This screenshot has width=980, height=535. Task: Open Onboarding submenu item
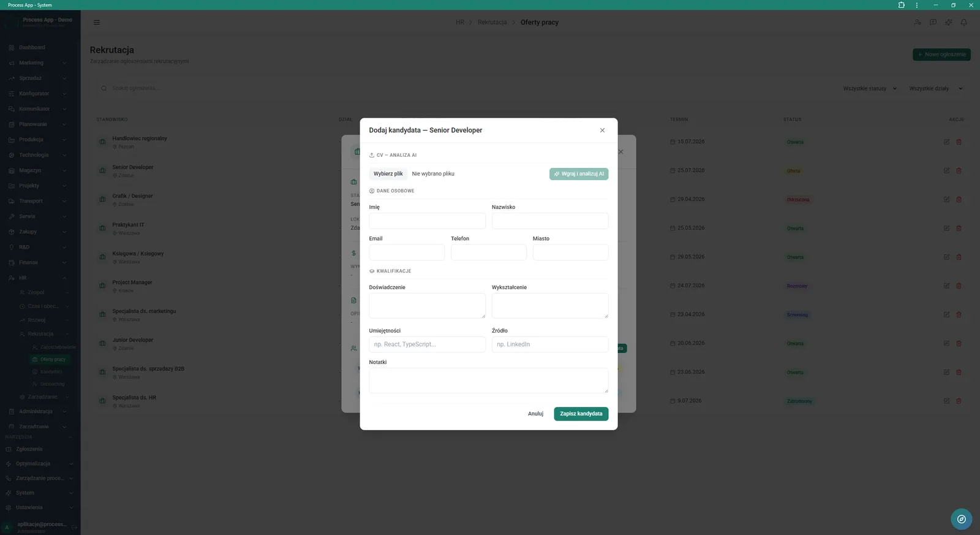(52, 384)
